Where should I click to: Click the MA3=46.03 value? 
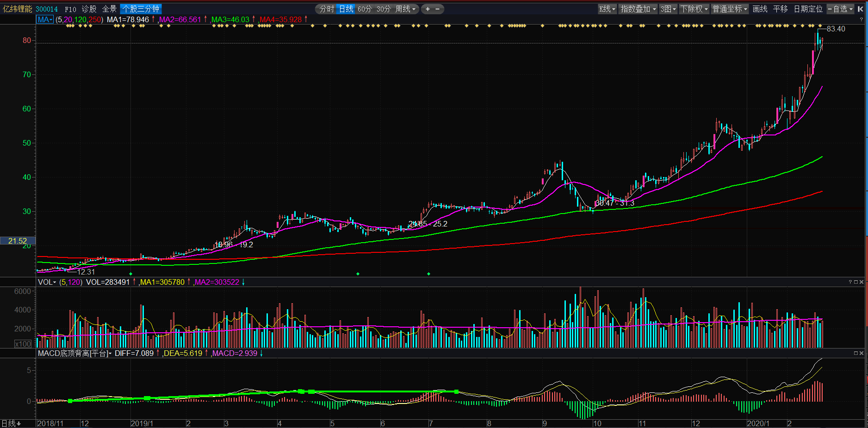(x=230, y=19)
